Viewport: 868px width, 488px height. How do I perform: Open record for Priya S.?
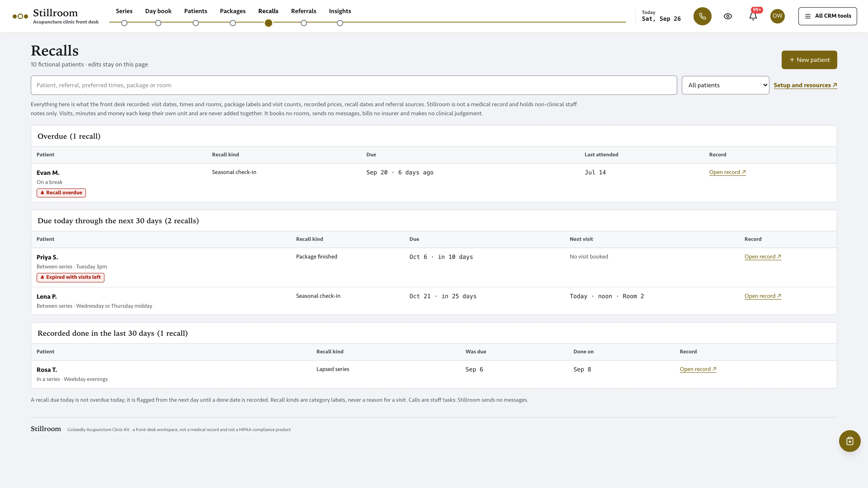coord(763,257)
